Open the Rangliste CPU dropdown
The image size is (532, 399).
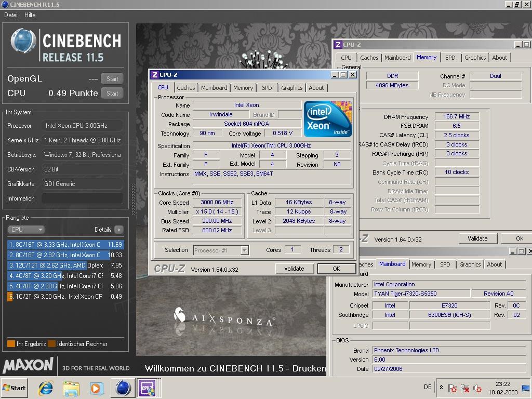(26, 229)
